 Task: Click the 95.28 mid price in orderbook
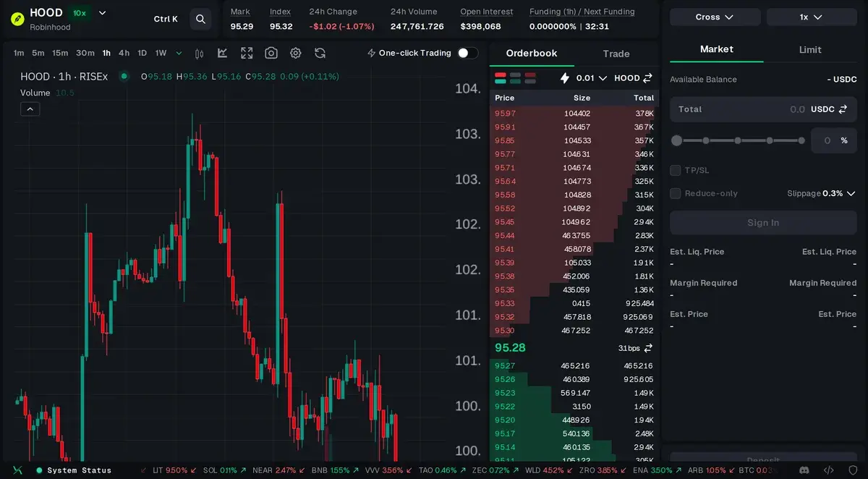click(x=510, y=348)
